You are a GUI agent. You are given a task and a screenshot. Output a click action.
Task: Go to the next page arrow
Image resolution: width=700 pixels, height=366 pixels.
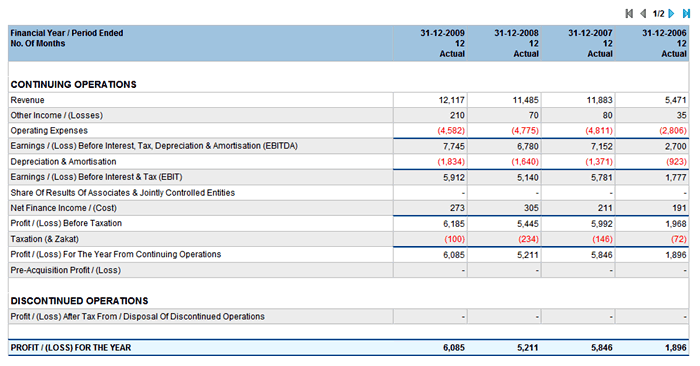tap(671, 14)
